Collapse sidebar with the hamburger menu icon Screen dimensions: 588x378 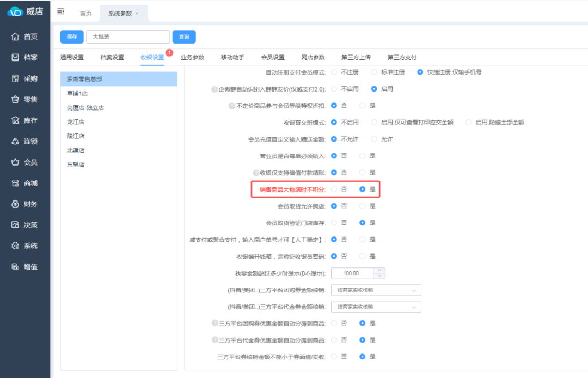pyautogui.click(x=60, y=11)
